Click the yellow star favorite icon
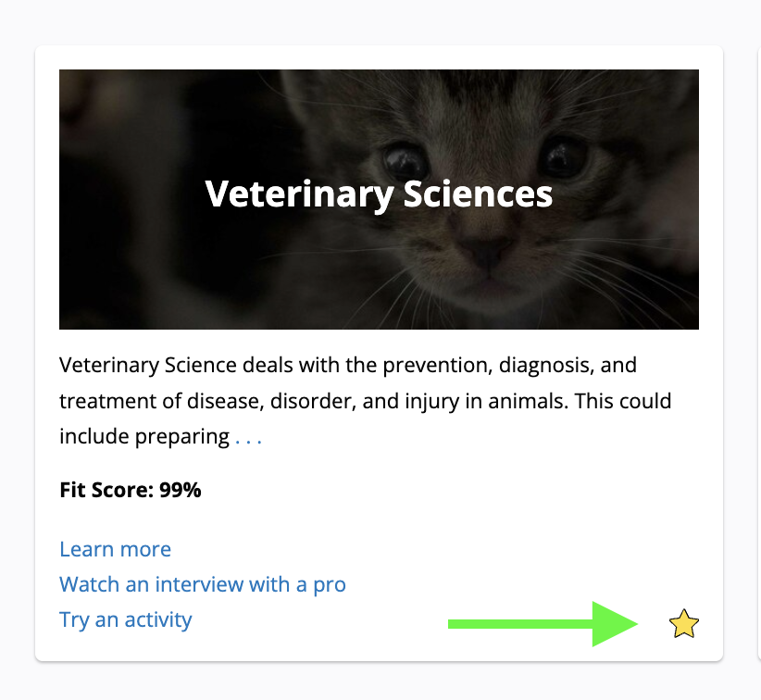 coord(683,625)
